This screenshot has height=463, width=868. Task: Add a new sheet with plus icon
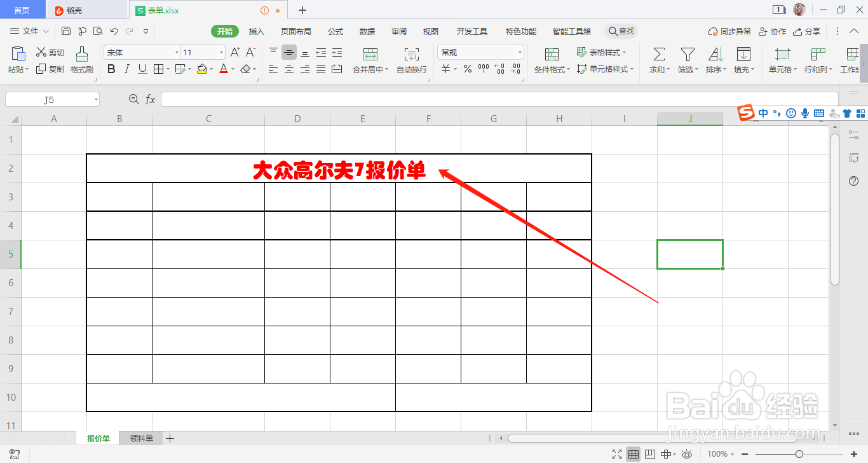tap(170, 438)
